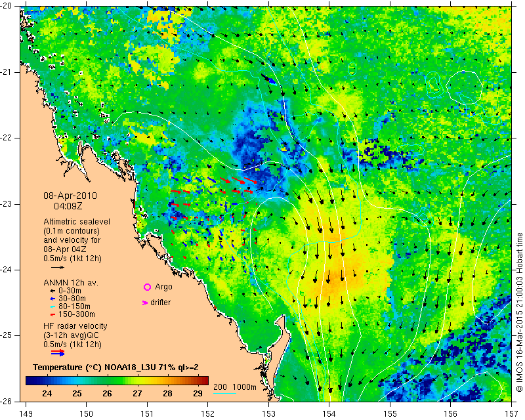Click the red 150-300m arrow legend symbol

(x=52, y=314)
